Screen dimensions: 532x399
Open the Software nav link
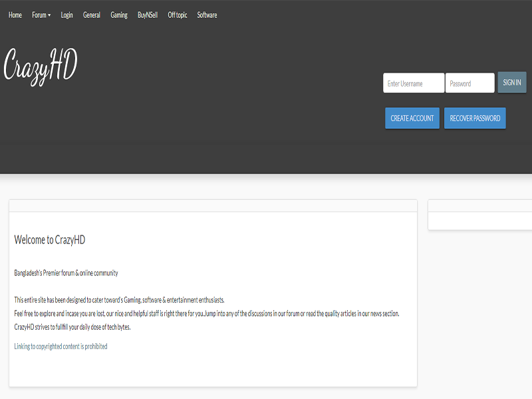coord(207,15)
